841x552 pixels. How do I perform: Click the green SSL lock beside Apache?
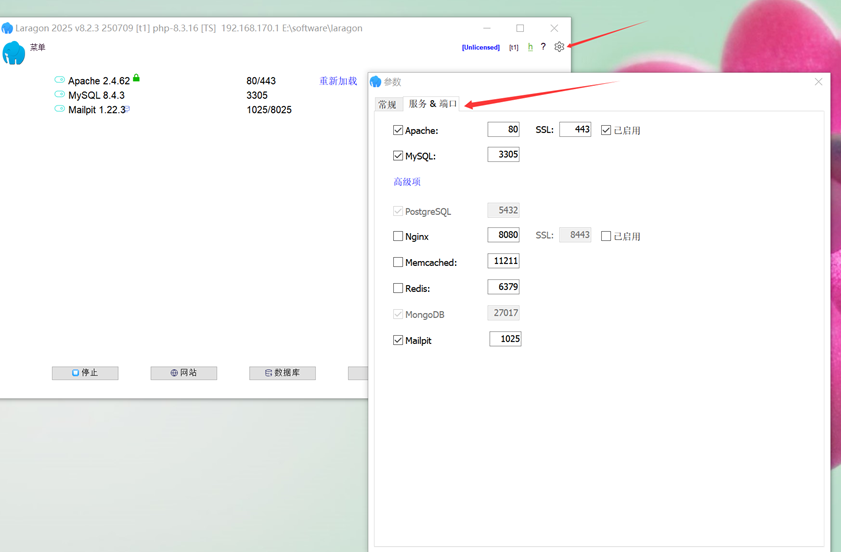(x=136, y=78)
